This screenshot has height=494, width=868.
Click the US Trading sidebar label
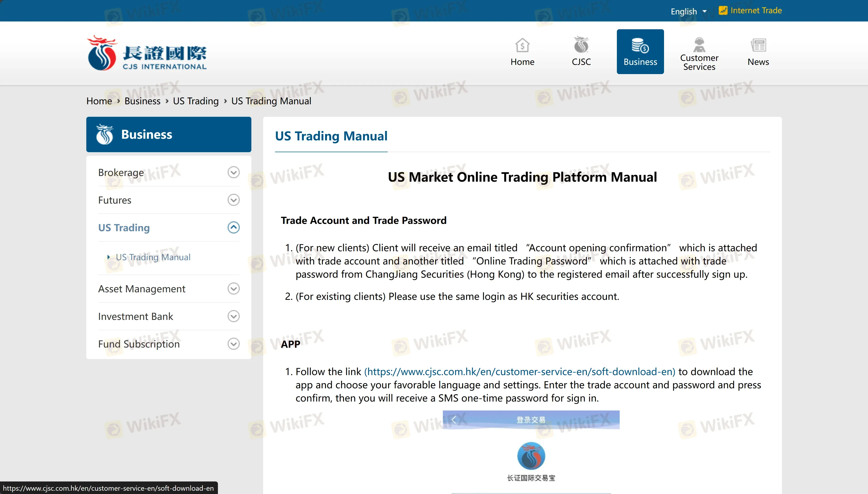[124, 228]
